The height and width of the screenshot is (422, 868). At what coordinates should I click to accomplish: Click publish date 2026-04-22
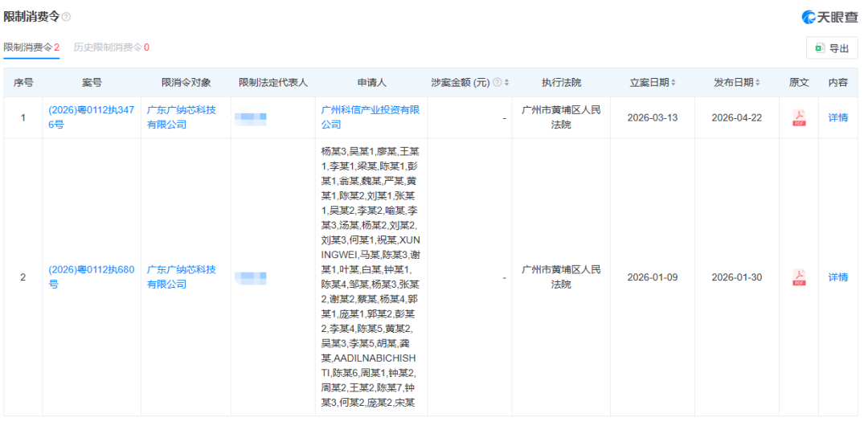pos(736,118)
